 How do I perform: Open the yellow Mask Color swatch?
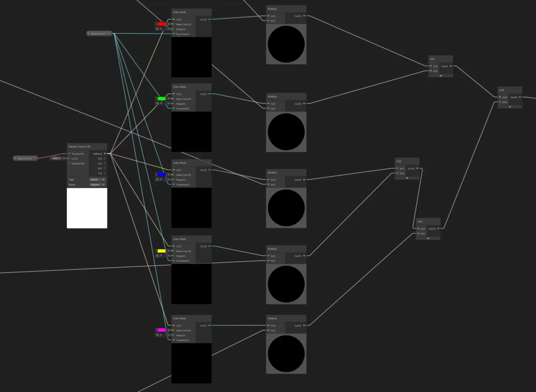tap(162, 251)
